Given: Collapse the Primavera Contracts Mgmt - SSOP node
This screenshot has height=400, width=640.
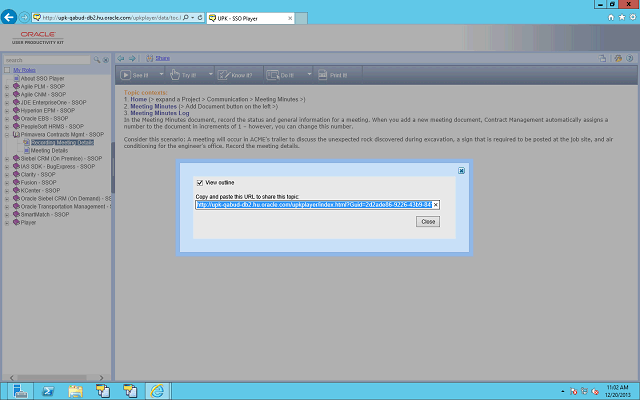Looking at the screenshot, I should [x=7, y=135].
